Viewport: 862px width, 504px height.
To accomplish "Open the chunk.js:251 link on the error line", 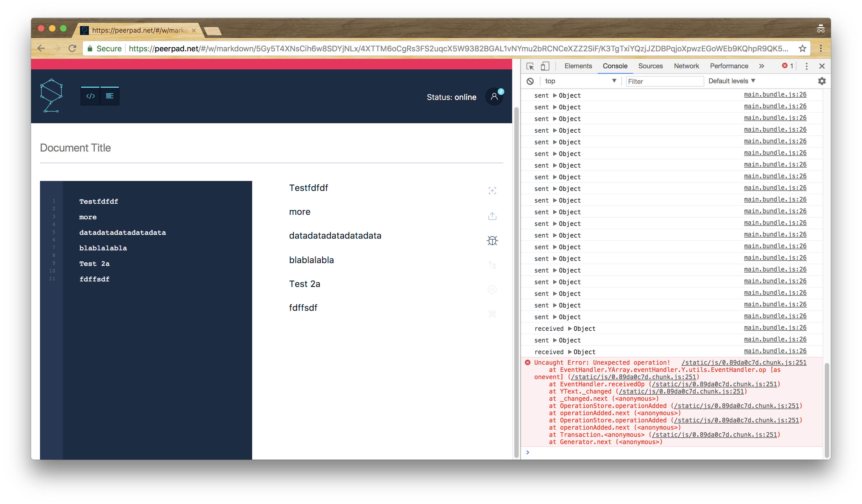I will click(744, 362).
